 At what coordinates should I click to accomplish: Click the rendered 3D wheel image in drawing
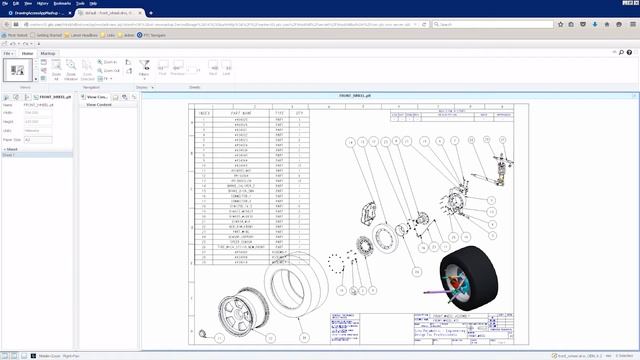(x=462, y=278)
